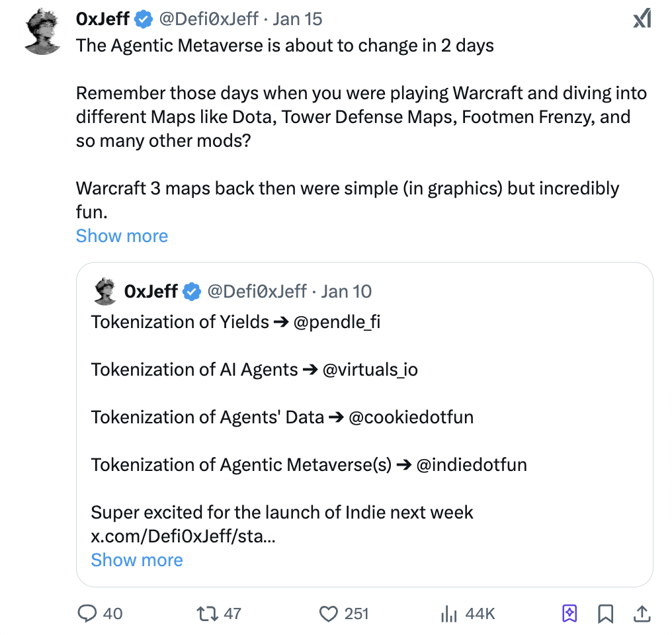
Task: Click the verified badge in quoted tweet
Action: 191,292
